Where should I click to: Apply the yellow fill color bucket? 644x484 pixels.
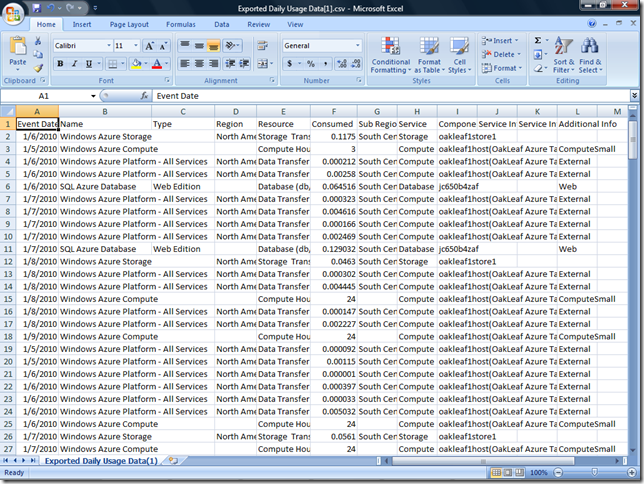[x=136, y=64]
